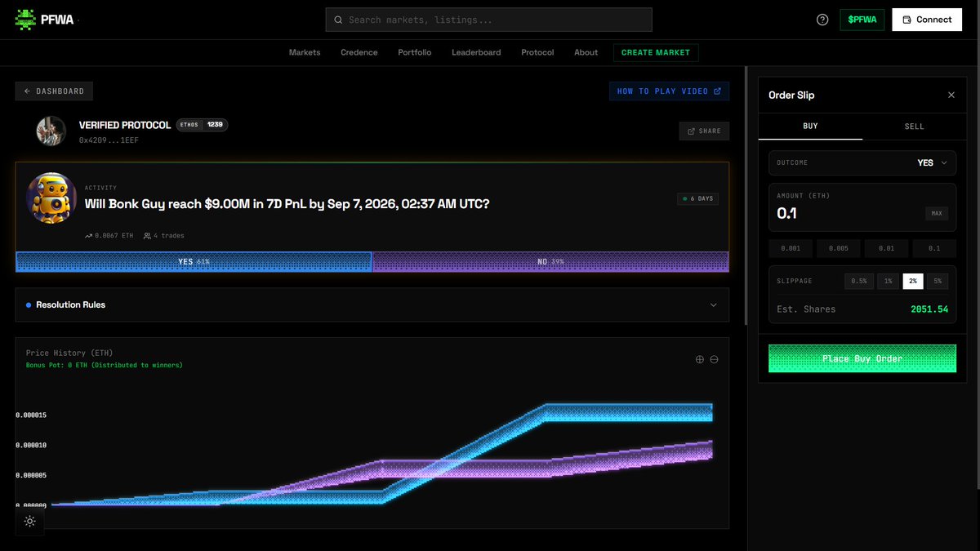
Task: Open the Portfolio menu item
Action: (x=415, y=52)
